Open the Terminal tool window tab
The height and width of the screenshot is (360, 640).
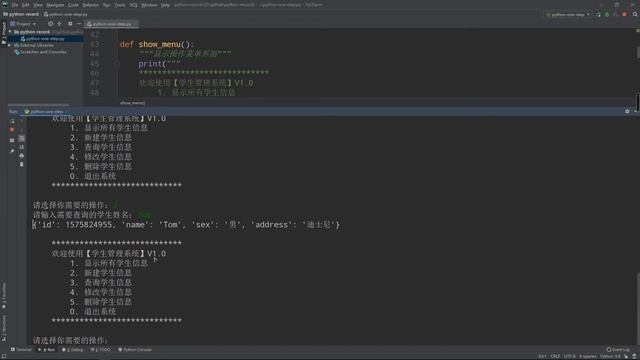pos(21,350)
